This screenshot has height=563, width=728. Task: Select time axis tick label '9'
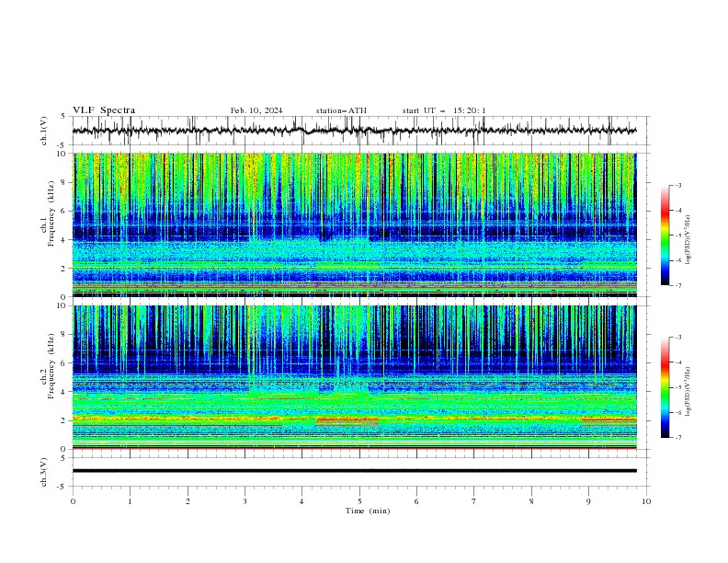[x=588, y=501]
